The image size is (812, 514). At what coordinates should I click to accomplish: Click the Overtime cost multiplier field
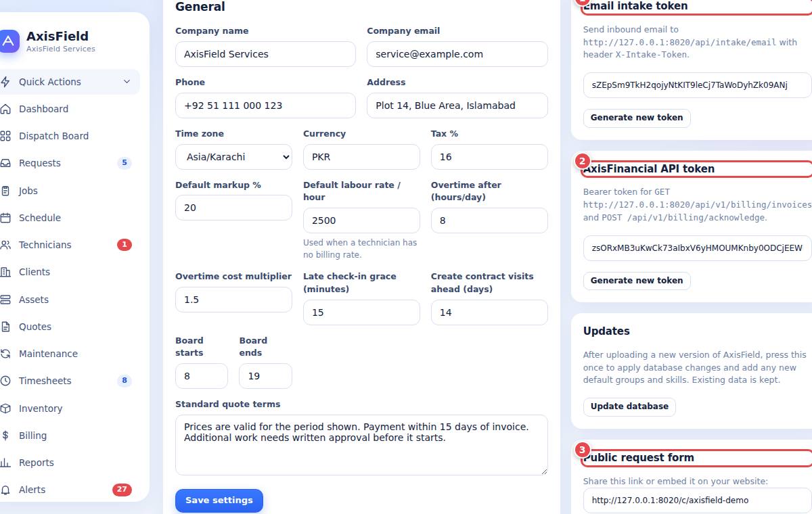coord(233,300)
